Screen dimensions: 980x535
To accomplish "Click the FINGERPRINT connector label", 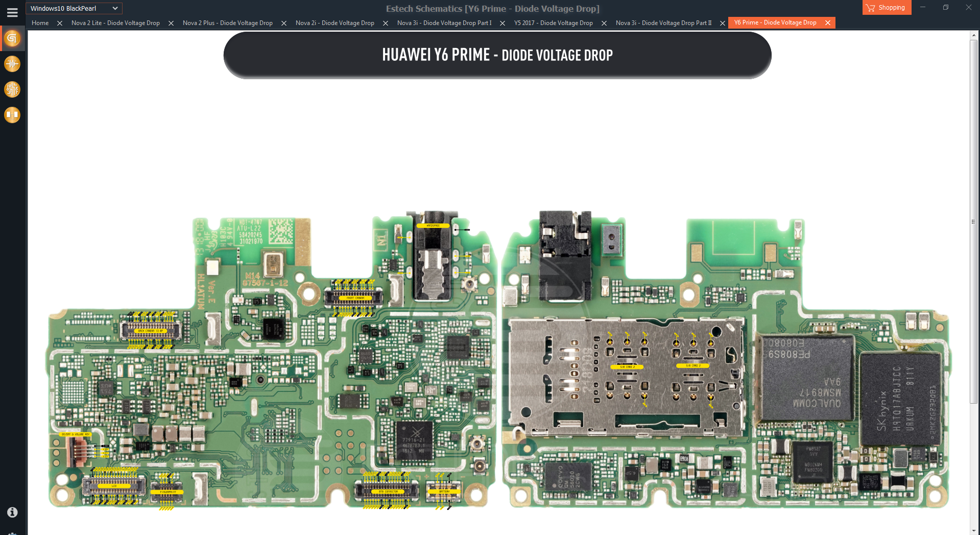I will pos(168,492).
